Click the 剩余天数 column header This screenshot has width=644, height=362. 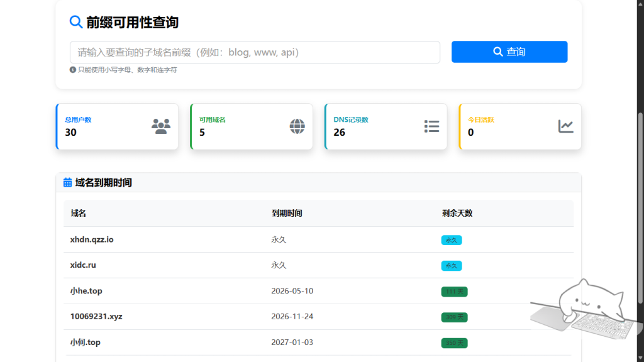(457, 214)
